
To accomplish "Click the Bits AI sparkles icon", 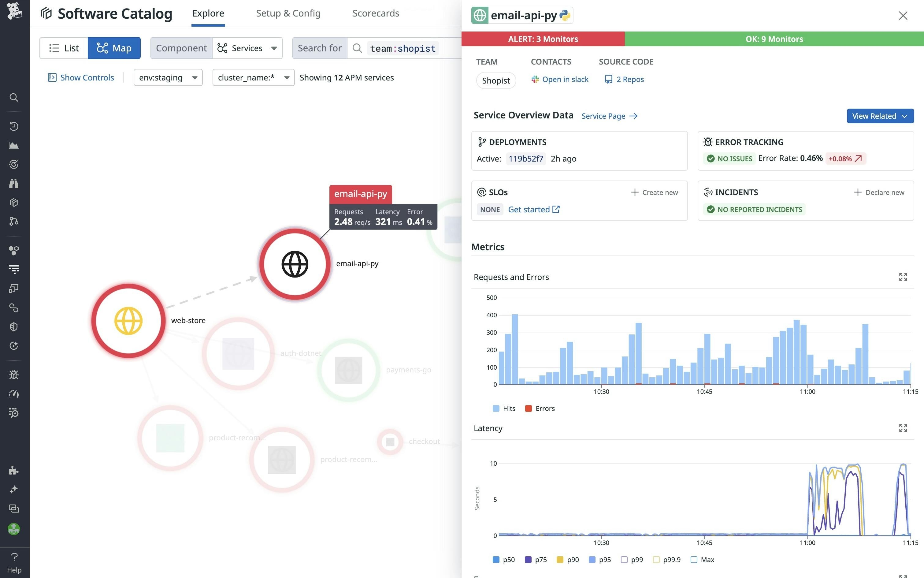I will (14, 490).
